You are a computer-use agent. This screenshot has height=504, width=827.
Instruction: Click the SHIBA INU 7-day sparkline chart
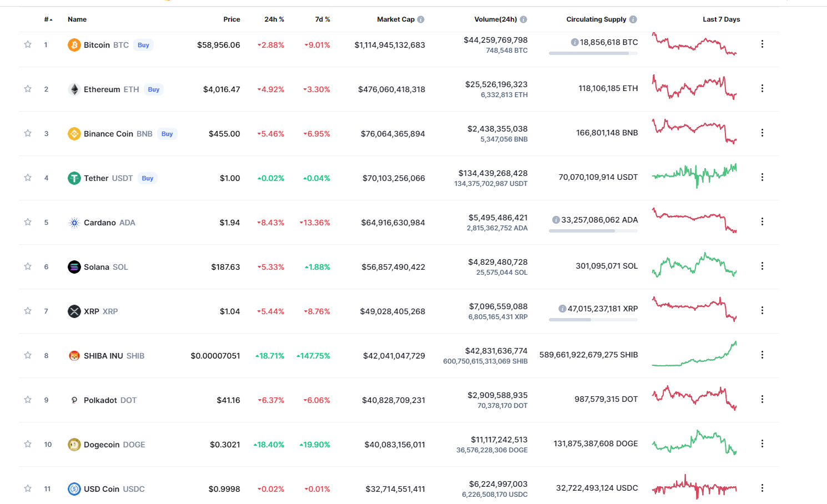[694, 354]
